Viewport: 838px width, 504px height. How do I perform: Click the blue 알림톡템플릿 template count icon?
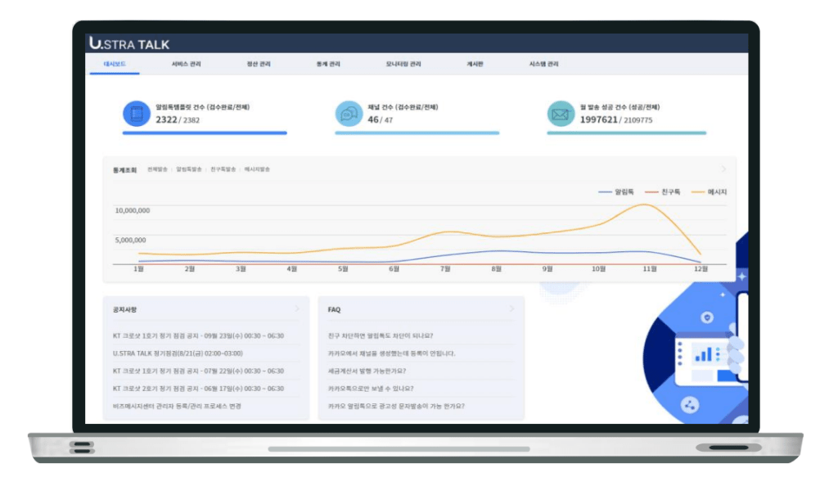[137, 114]
